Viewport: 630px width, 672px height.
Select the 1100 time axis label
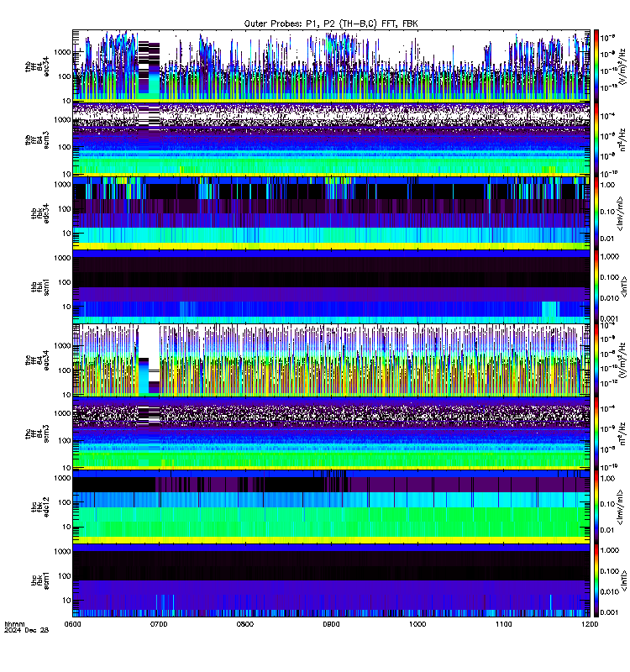(x=503, y=624)
